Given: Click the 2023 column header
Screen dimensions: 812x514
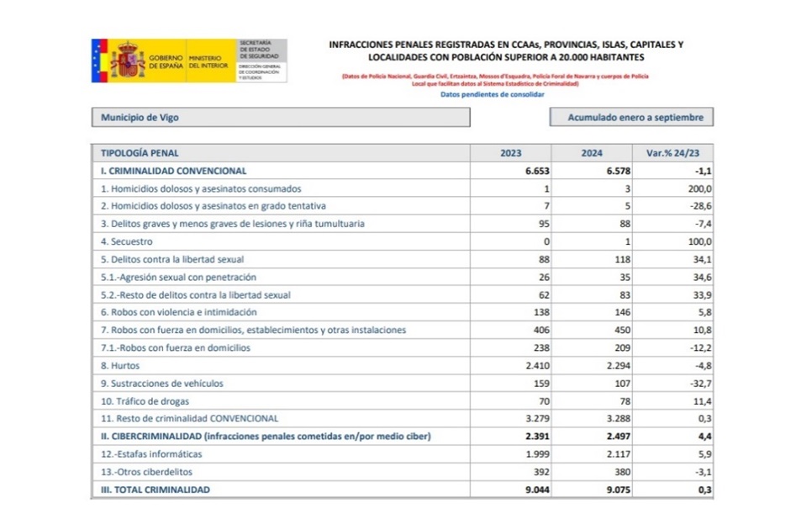Looking at the screenshot, I should 511,153.
